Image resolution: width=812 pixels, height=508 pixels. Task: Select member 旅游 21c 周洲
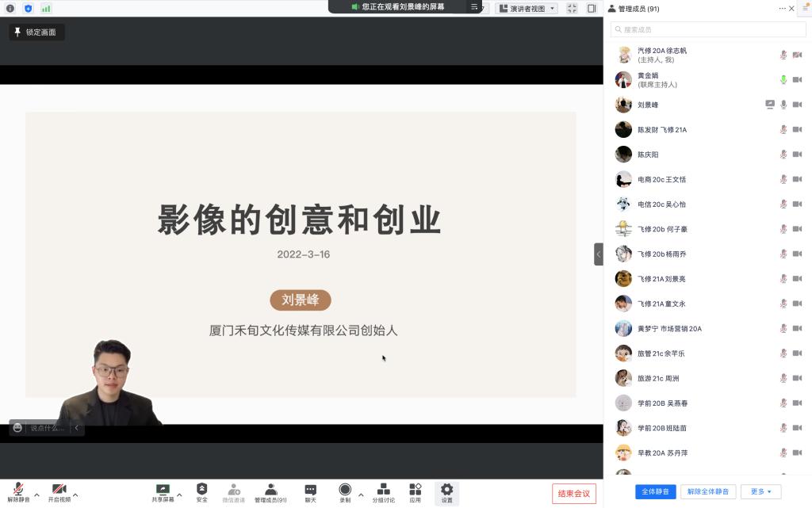click(708, 378)
